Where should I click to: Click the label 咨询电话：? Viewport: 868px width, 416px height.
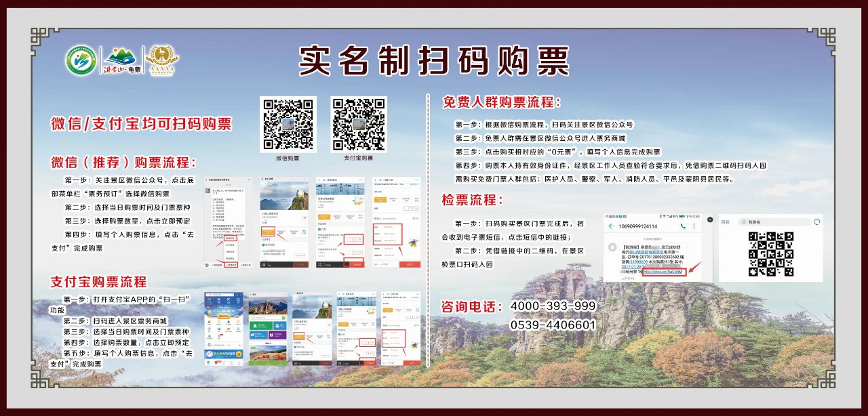click(472, 306)
